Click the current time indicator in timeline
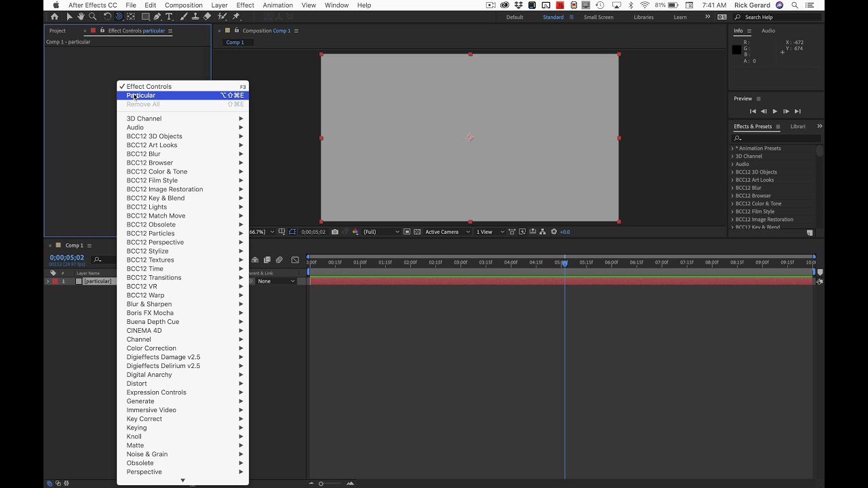The height and width of the screenshot is (488, 868). click(x=564, y=263)
